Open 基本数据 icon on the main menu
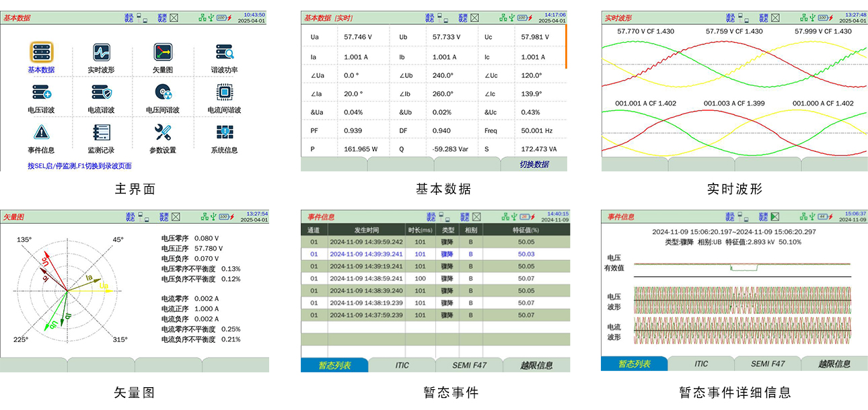The width and height of the screenshot is (868, 410). pyautogui.click(x=41, y=52)
